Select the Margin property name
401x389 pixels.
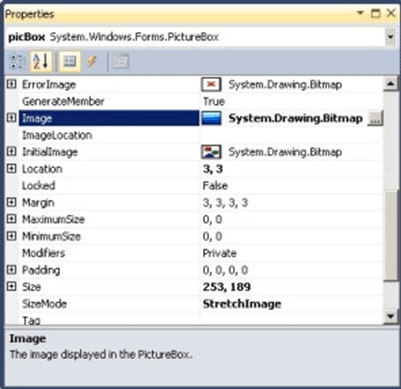[38, 203]
